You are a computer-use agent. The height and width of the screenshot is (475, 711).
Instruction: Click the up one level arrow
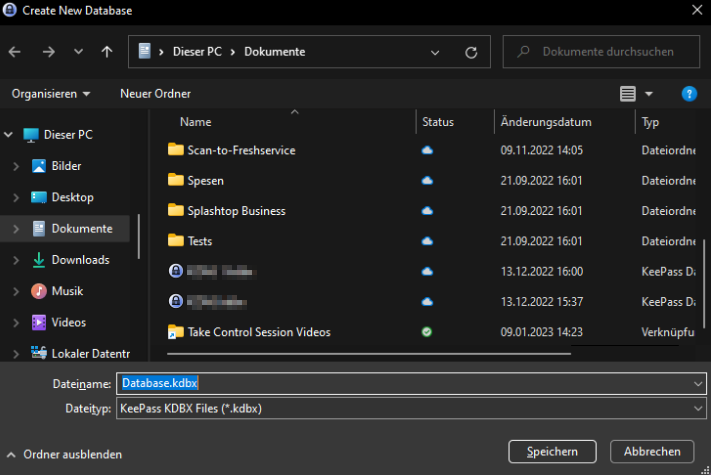click(107, 51)
